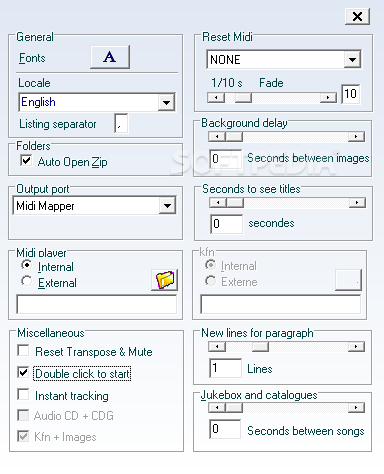Click Background delay right arrow
The image size is (384, 474).
pyautogui.click(x=356, y=137)
